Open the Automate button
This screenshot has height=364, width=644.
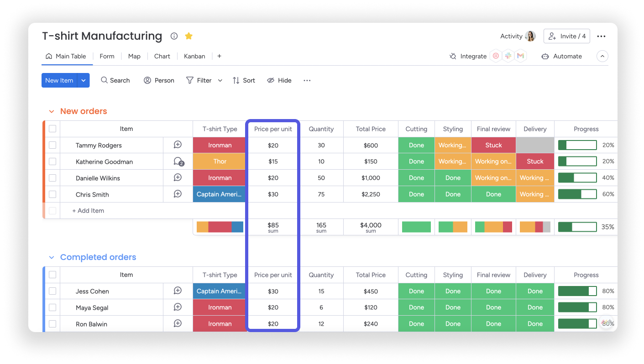point(561,56)
